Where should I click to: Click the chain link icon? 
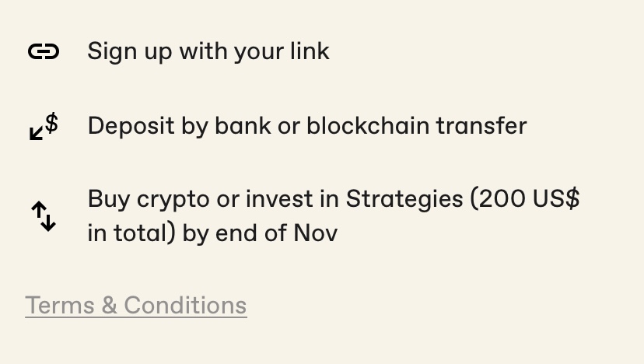pos(44,51)
